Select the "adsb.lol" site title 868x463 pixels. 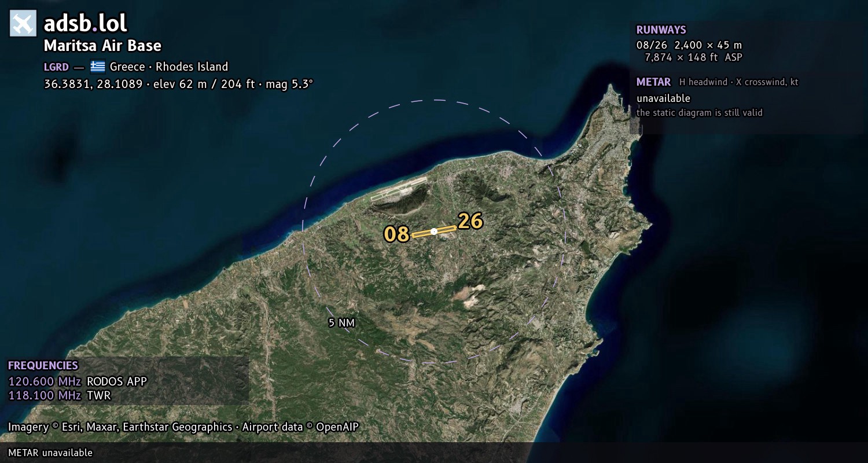click(x=86, y=24)
